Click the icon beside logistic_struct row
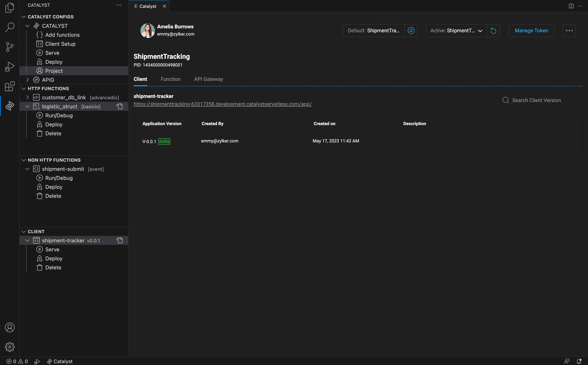The width and height of the screenshot is (588, 365). pos(120,106)
